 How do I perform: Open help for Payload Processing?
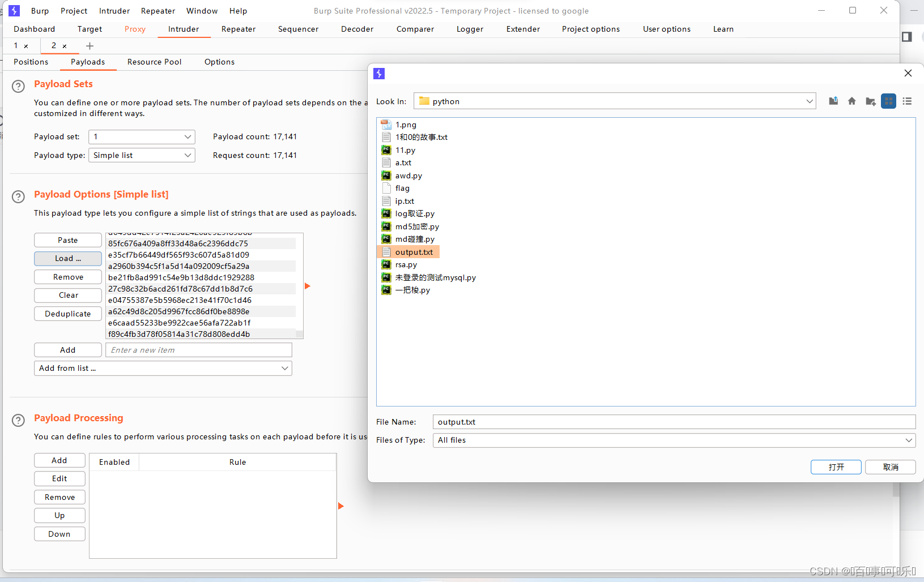(x=18, y=420)
